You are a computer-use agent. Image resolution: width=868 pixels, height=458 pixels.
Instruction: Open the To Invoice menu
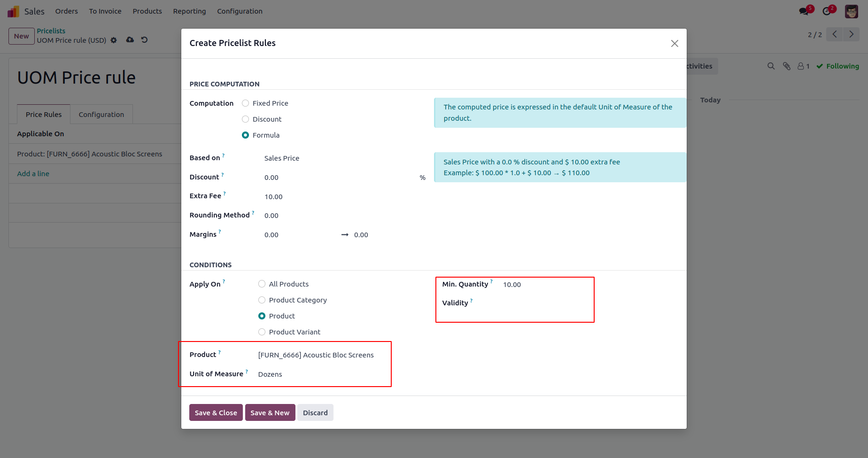(105, 11)
